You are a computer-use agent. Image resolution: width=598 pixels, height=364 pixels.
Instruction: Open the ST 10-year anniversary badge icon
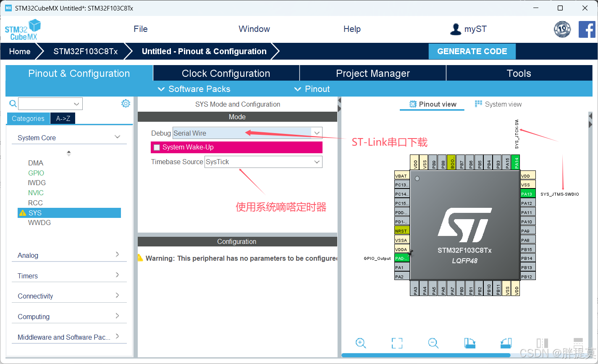click(562, 29)
